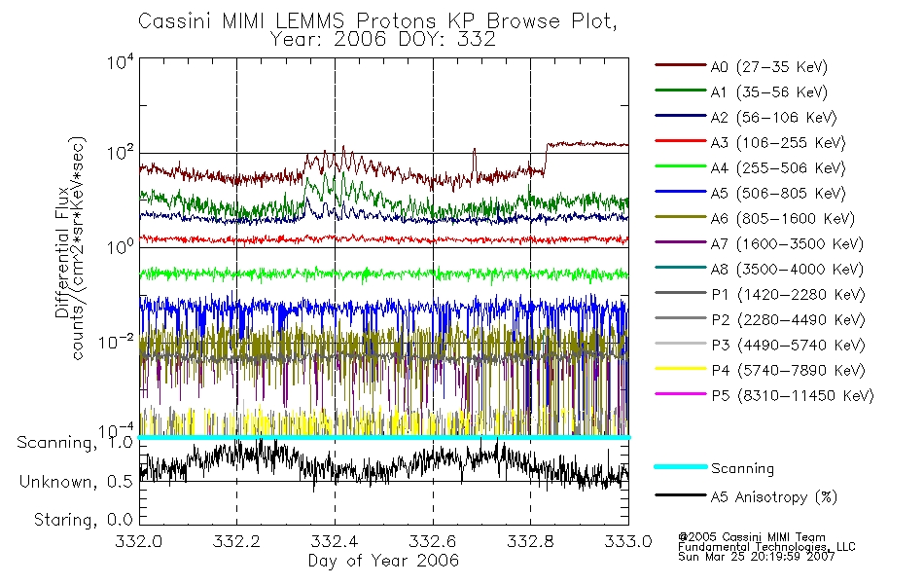Click the purple A7 legend line
This screenshot has height=584, width=924.
click(x=681, y=241)
